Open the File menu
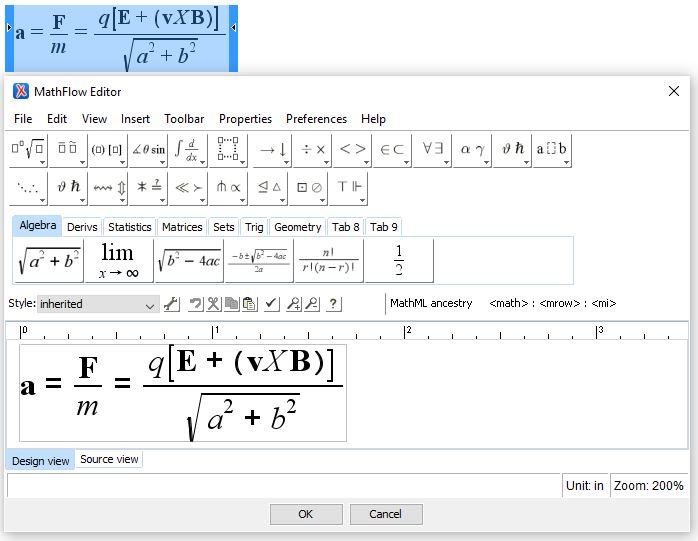 (23, 119)
